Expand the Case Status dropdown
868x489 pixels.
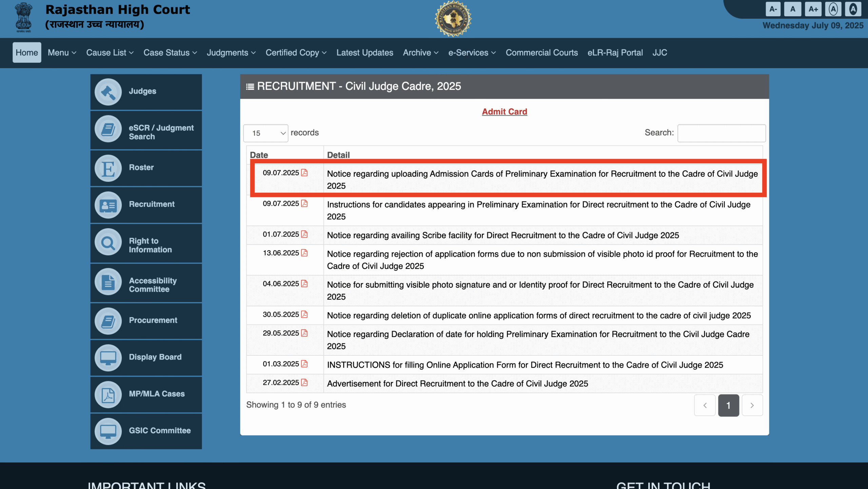(x=170, y=53)
